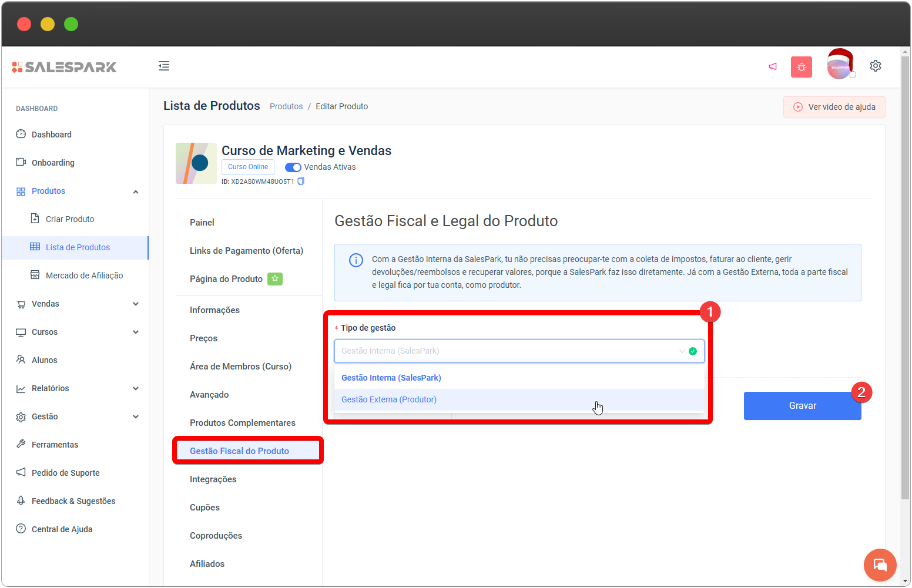Open the Integrações product tab
912x588 pixels.
(213, 479)
